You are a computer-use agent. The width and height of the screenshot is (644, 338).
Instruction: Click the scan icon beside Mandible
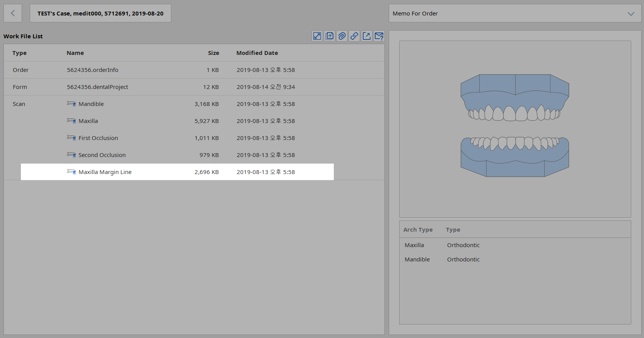(71, 104)
